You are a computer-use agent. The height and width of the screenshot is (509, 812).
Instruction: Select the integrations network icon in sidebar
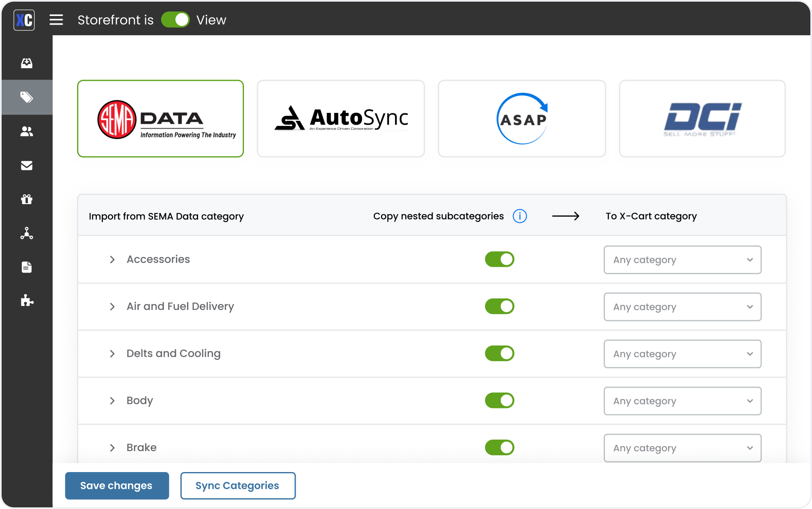point(27,234)
